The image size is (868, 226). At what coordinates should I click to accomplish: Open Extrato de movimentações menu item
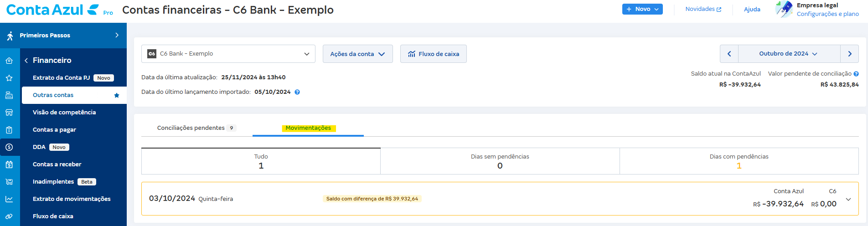(x=74, y=199)
